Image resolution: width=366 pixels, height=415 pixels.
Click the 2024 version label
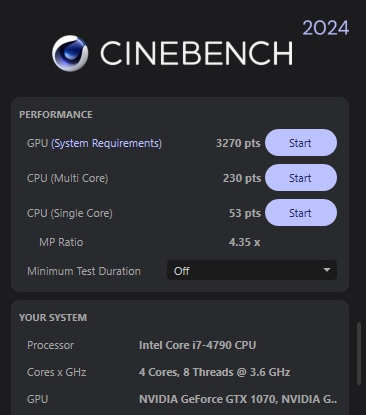click(326, 28)
